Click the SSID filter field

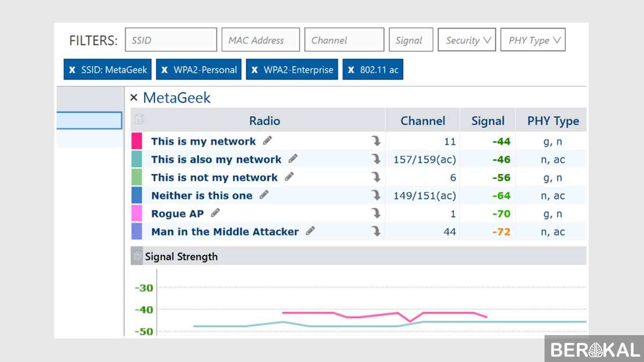click(x=171, y=40)
